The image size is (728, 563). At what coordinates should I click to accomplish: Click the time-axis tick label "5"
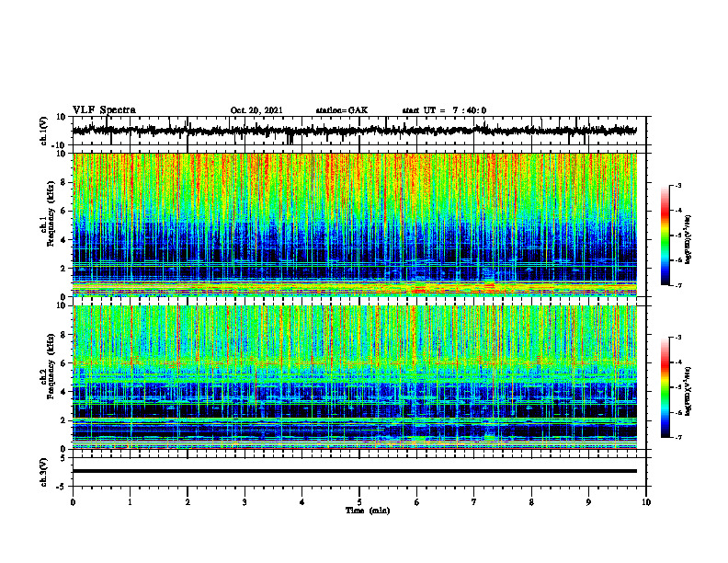point(358,502)
